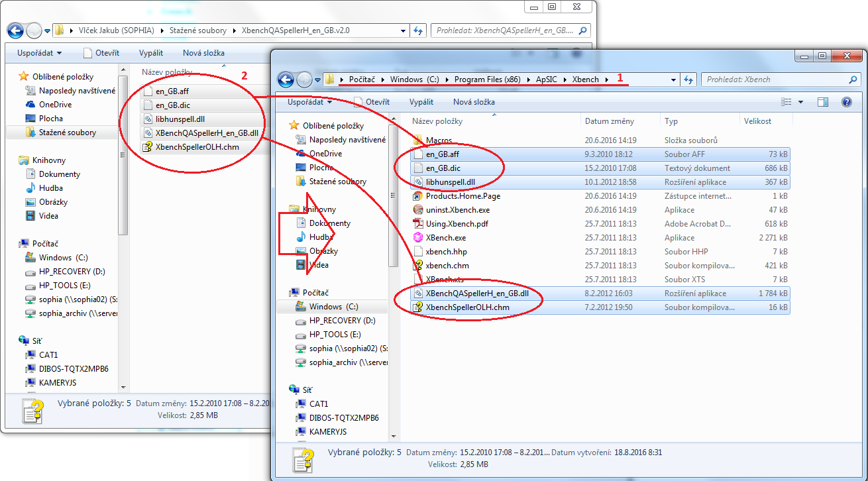Open the help icon in Xbench window
The image size is (868, 481).
[x=846, y=102]
